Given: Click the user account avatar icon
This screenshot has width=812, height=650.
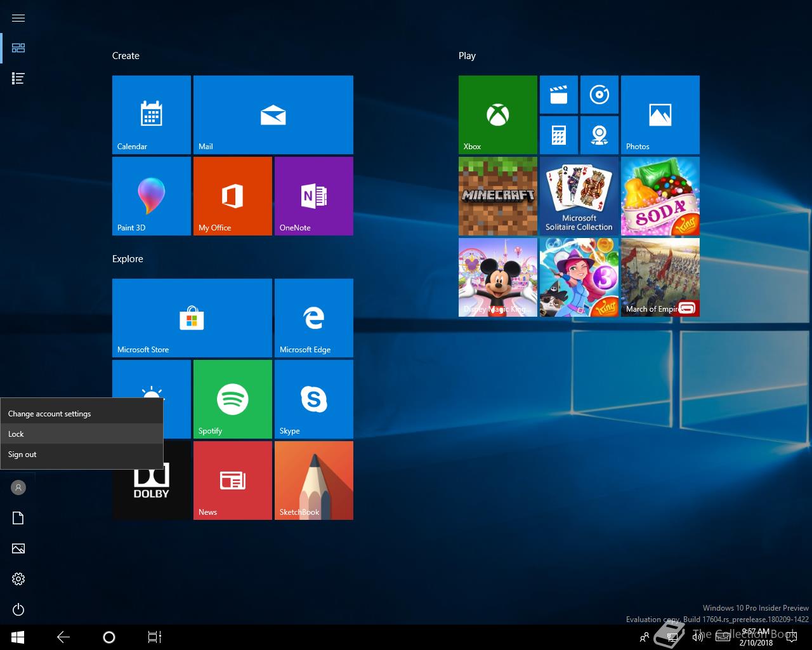Looking at the screenshot, I should click(x=18, y=487).
